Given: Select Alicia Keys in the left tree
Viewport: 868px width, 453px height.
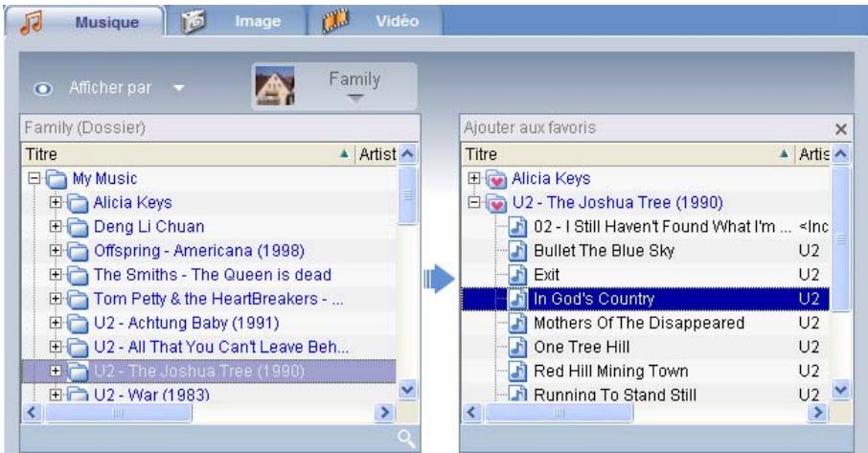Looking at the screenshot, I should tap(132, 202).
